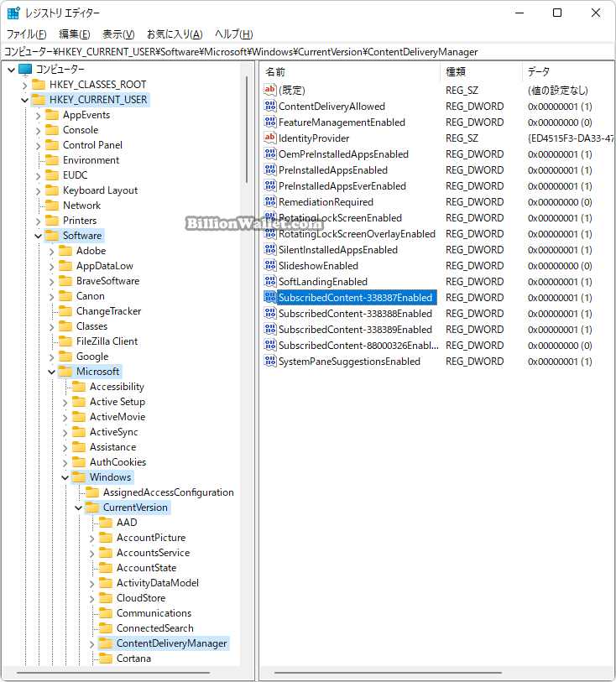This screenshot has height=682, width=616.
Task: Click the values pane horizontal scrollbar
Action: click(x=387, y=673)
